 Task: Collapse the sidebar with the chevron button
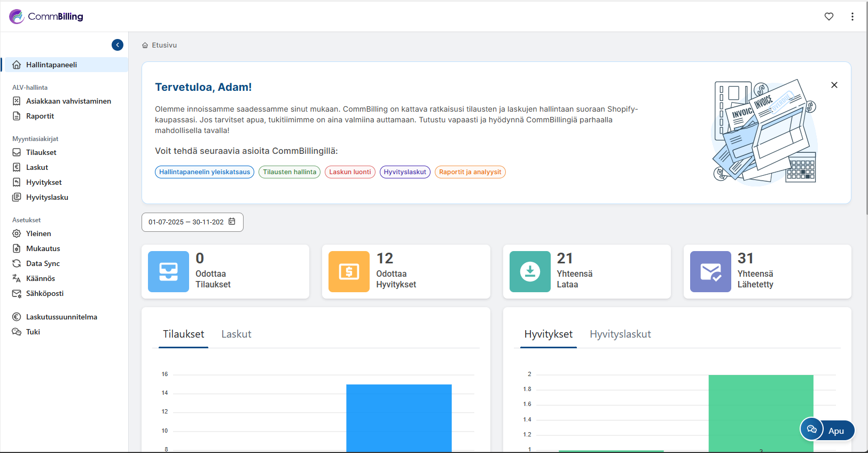118,45
